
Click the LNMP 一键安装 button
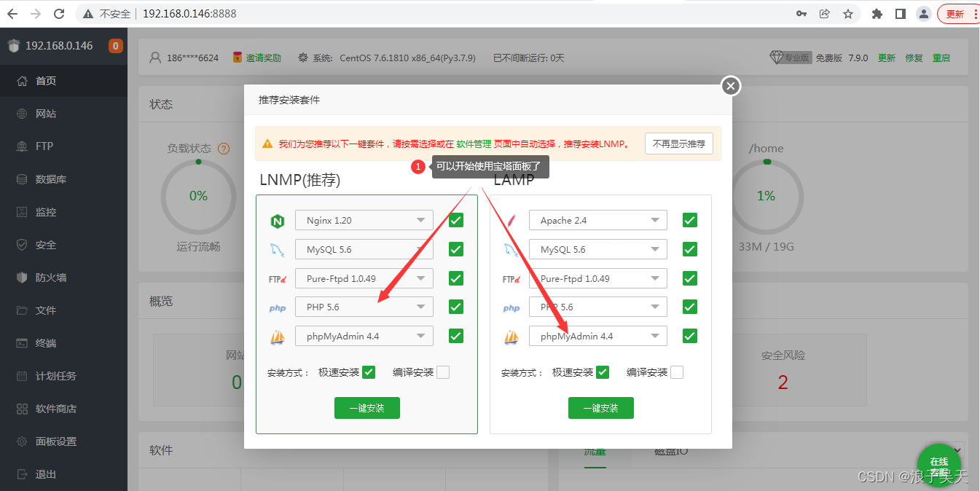[367, 408]
